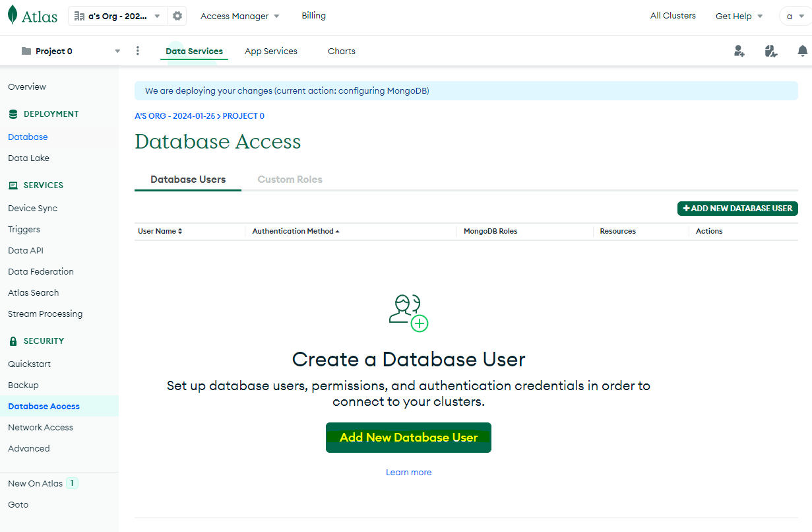Click the organization building icon
Image resolution: width=812 pixels, height=532 pixels.
pos(80,16)
